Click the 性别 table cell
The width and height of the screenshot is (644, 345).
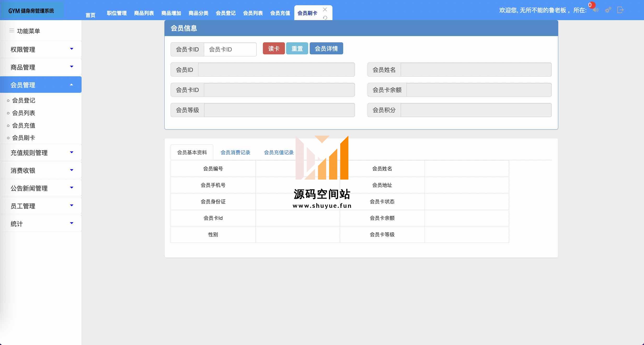pos(213,234)
